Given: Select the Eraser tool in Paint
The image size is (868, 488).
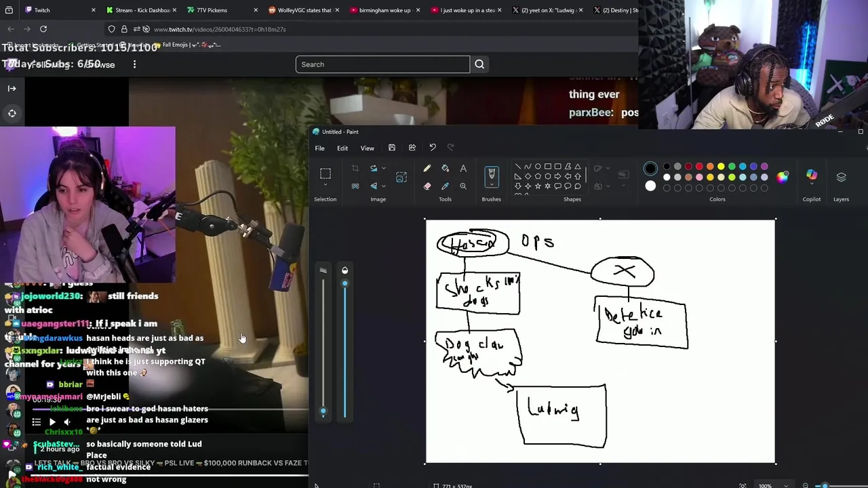Looking at the screenshot, I should tap(427, 186).
